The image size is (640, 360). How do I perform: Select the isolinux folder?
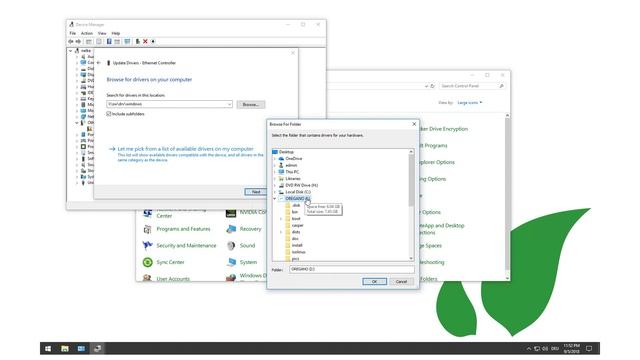coord(298,252)
